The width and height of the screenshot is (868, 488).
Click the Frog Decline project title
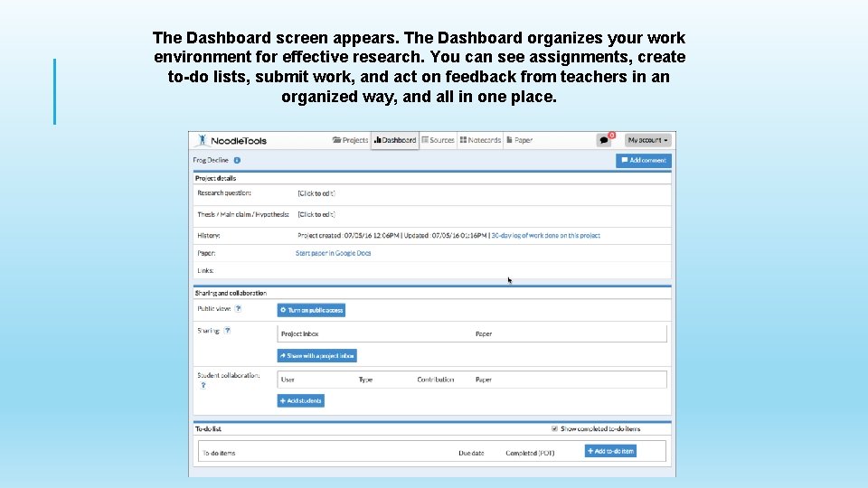211,161
